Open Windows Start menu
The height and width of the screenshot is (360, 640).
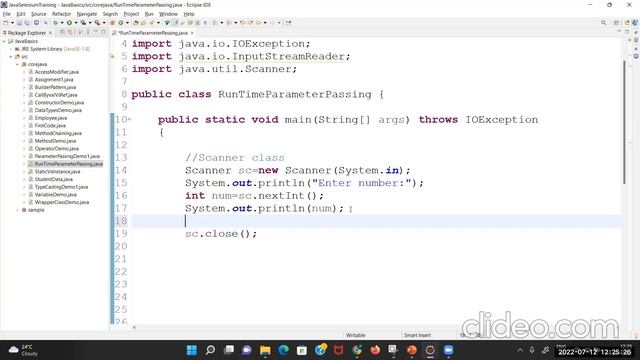(x=191, y=350)
